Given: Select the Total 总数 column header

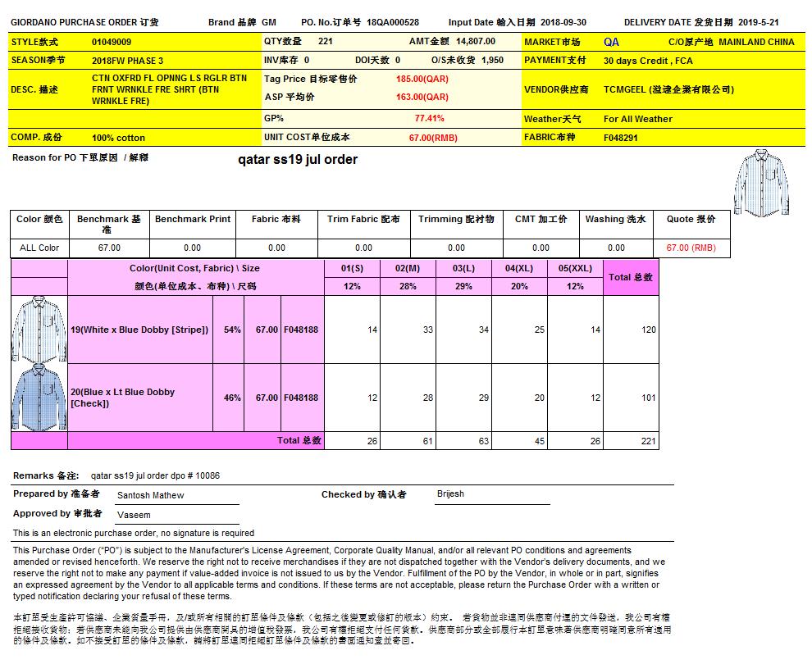Looking at the screenshot, I should (631, 278).
